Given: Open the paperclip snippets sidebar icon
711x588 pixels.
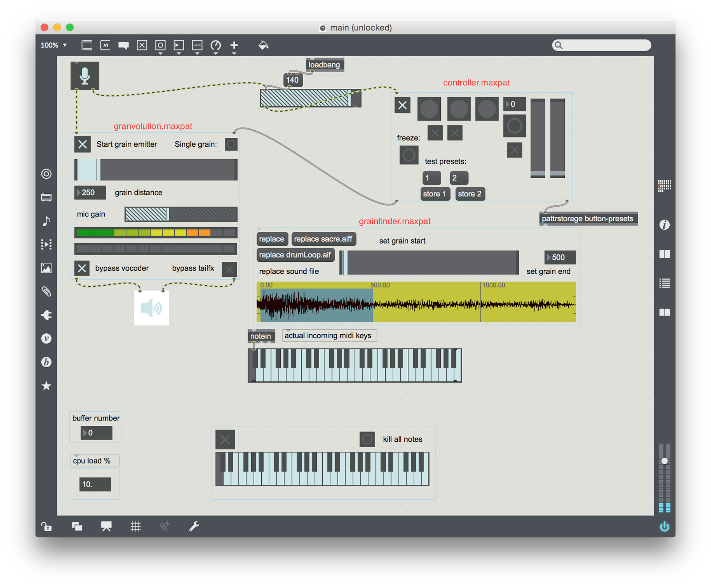Looking at the screenshot, I should point(46,292).
